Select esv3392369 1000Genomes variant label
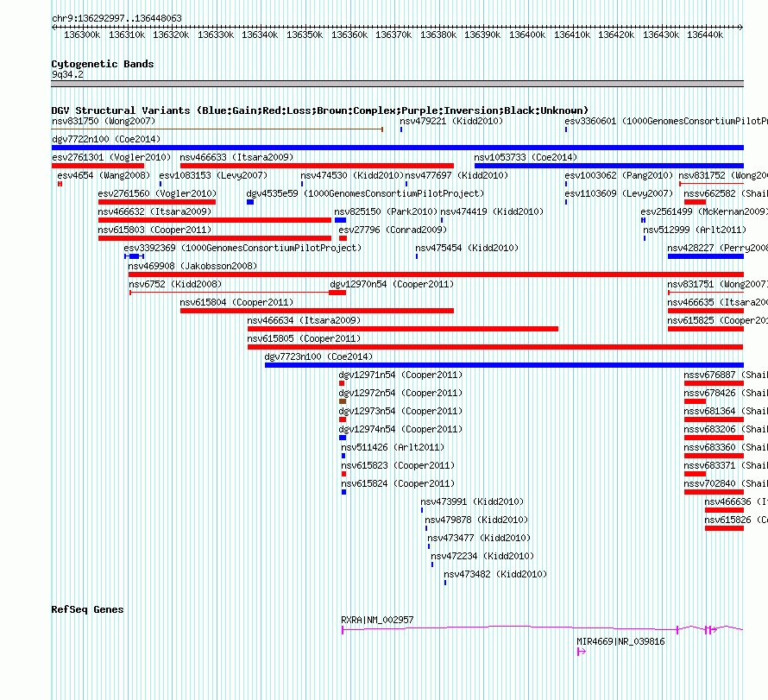 242,248
